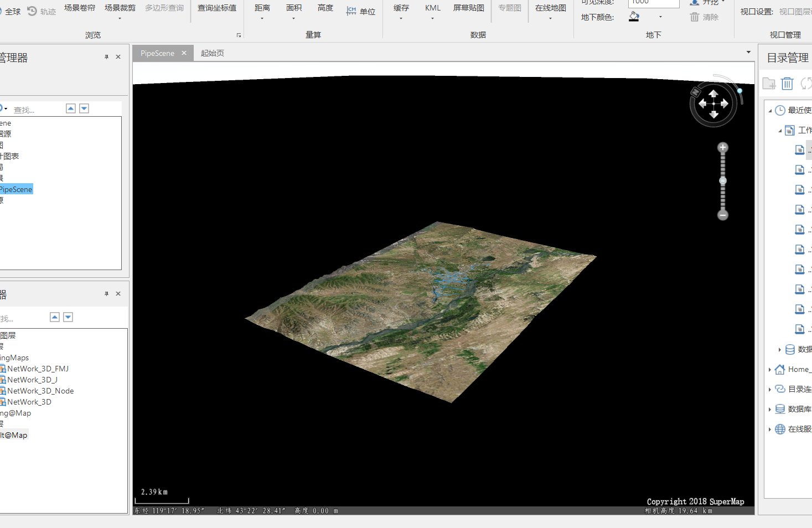Click the zoom slider middle handle
812x528 pixels.
722,181
